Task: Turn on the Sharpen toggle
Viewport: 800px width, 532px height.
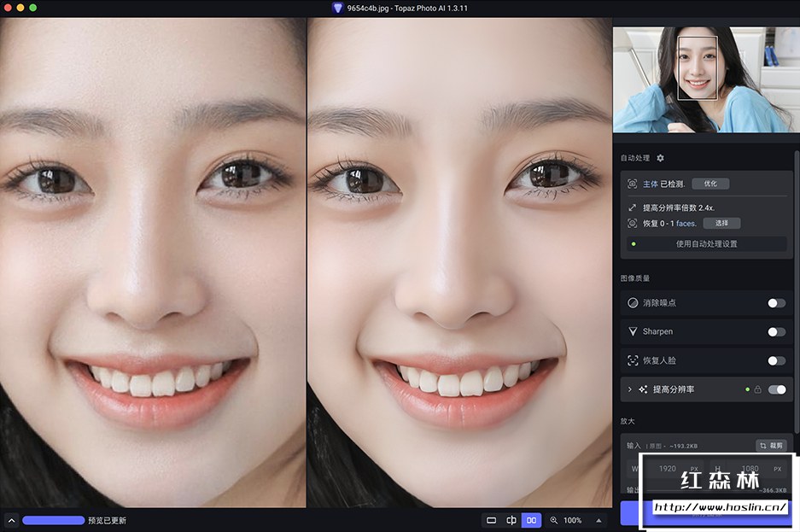Action: coord(776,331)
